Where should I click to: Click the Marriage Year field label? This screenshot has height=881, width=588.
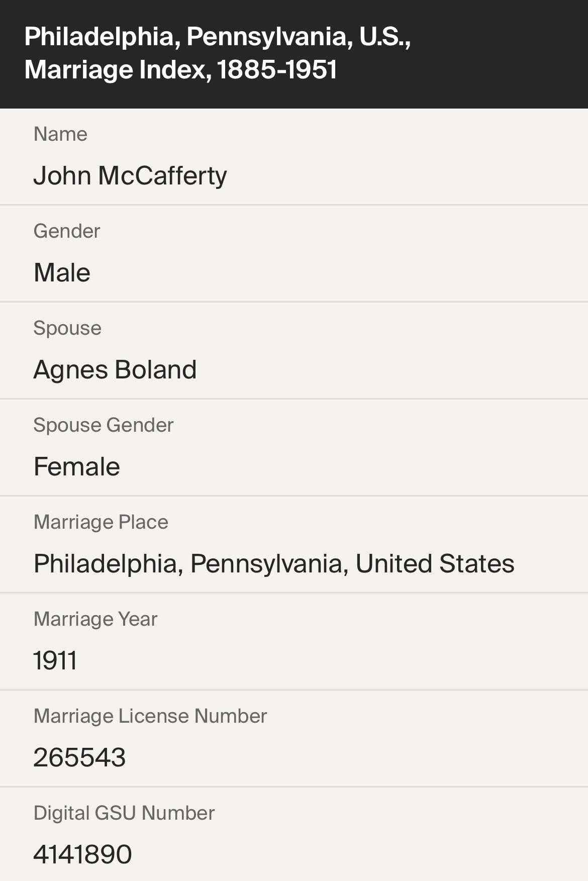coord(95,620)
